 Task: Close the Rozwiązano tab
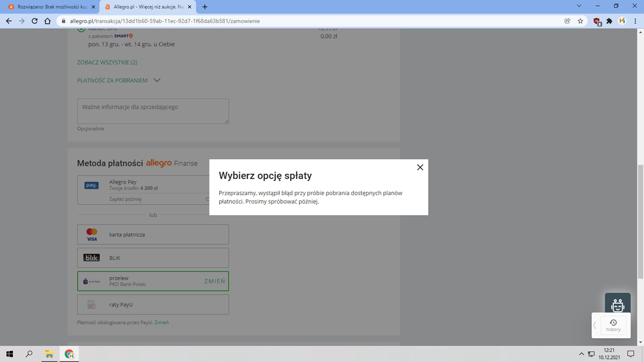point(93,6)
